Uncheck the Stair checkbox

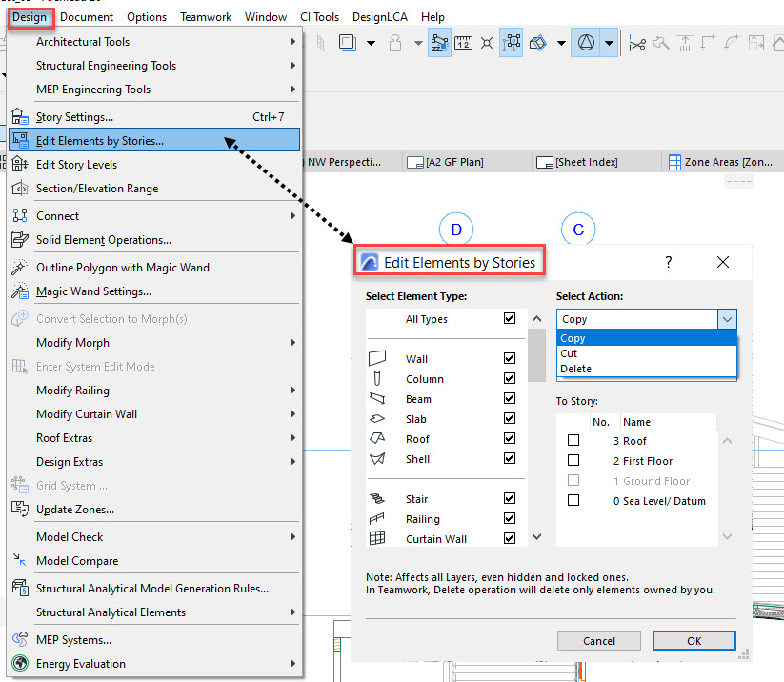[x=510, y=498]
